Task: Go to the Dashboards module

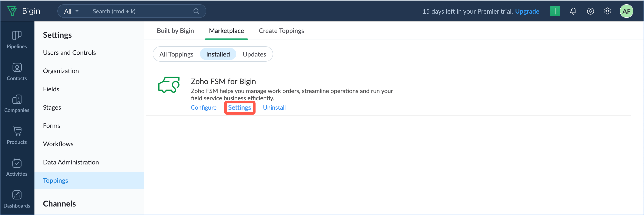Action: [x=17, y=199]
